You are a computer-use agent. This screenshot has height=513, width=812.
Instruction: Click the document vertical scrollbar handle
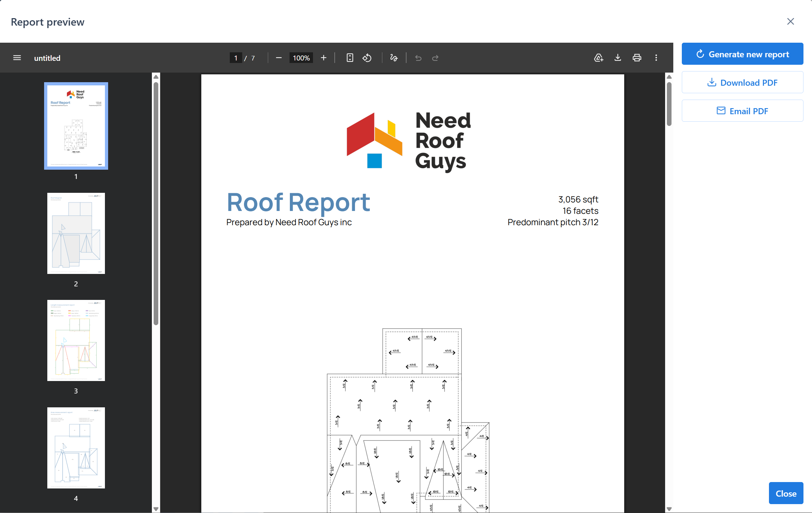click(x=669, y=104)
